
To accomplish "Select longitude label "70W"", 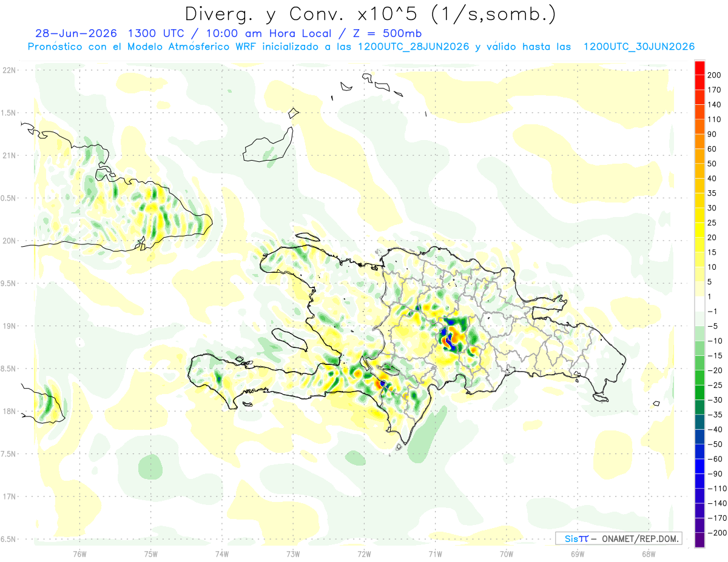I will (x=507, y=554).
